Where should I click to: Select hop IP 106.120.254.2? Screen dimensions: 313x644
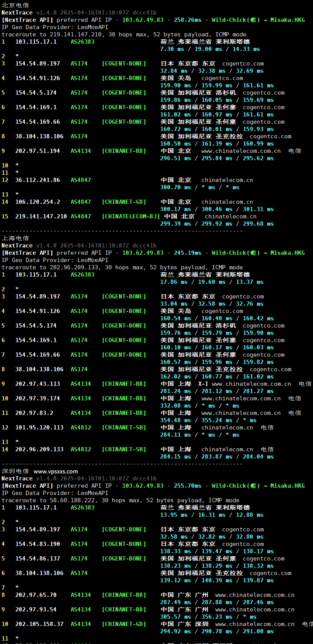coord(38,202)
